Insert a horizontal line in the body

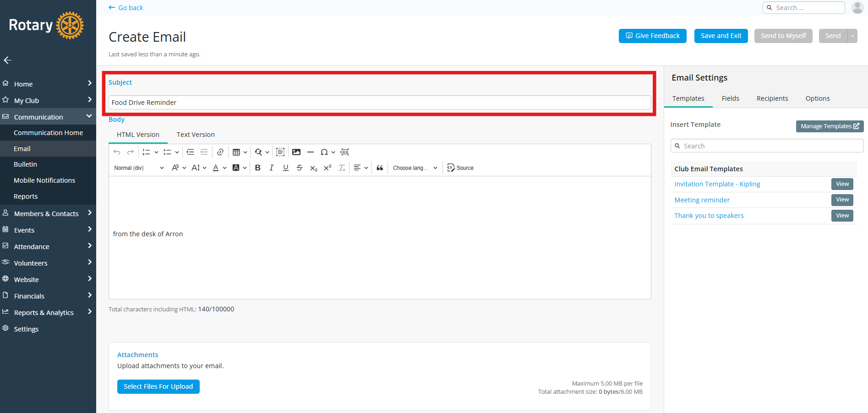[x=311, y=152]
